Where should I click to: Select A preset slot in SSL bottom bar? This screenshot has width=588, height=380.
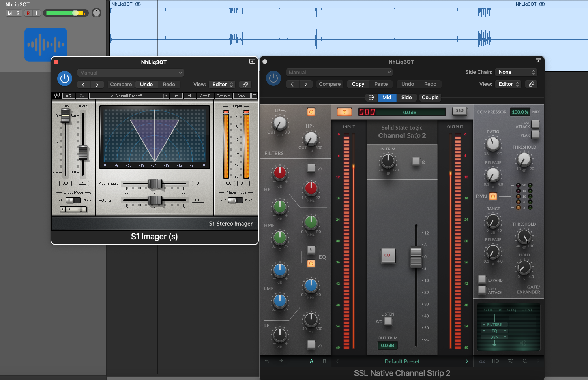click(311, 361)
